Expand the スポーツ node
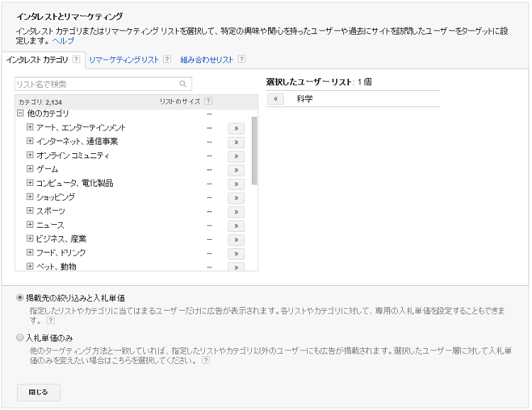 (x=30, y=211)
